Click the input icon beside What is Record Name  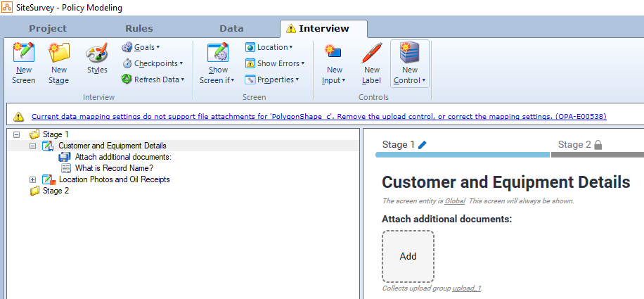pos(65,168)
